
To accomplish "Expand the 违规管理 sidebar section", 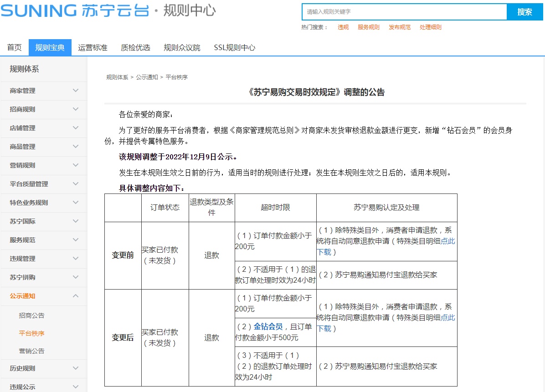I will [x=44, y=259].
